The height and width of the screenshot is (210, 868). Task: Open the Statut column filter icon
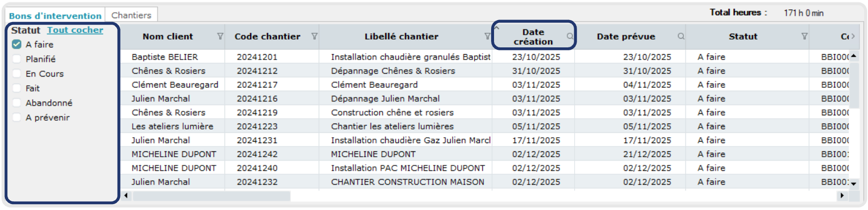coord(804,36)
